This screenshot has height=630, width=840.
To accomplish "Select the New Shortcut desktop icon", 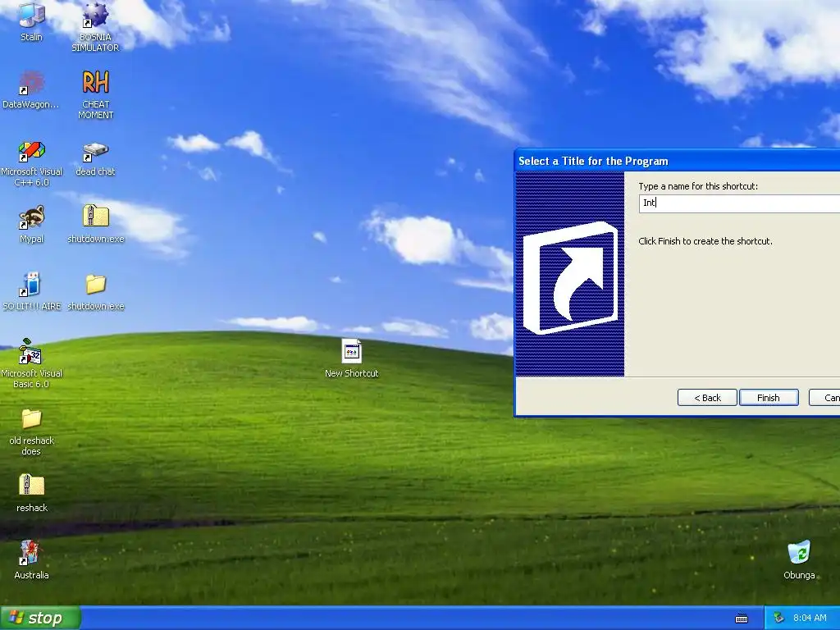I will coord(351,352).
